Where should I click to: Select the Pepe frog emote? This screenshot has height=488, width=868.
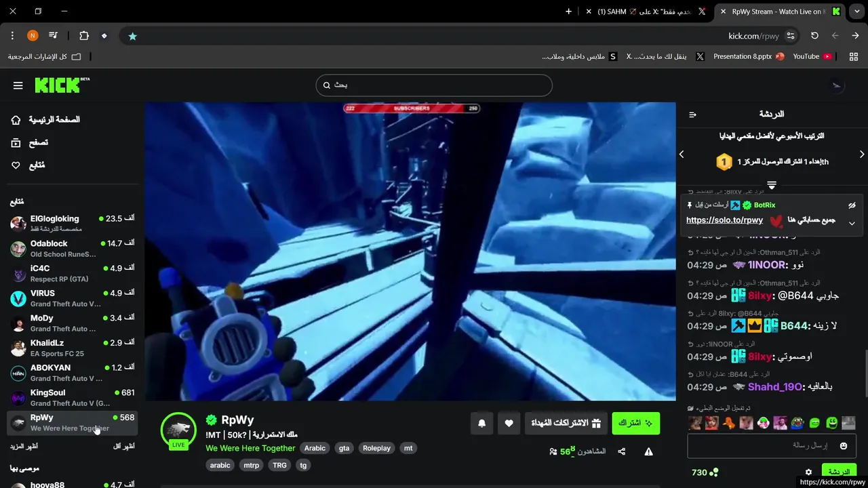coord(797,423)
